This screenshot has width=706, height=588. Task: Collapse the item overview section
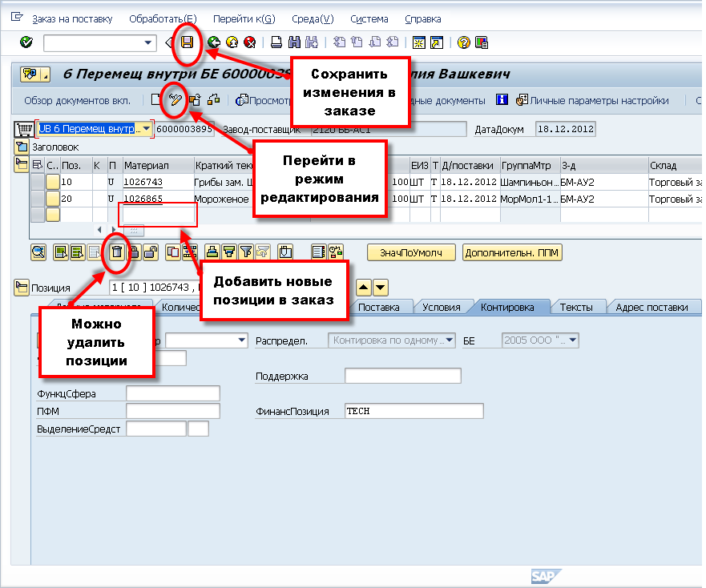click(x=21, y=164)
